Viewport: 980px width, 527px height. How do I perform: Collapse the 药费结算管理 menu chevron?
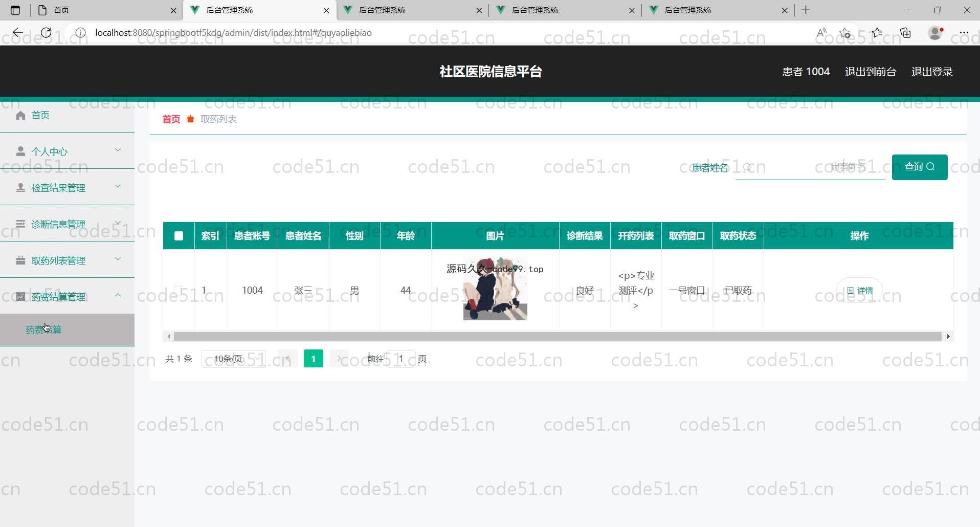coord(118,295)
